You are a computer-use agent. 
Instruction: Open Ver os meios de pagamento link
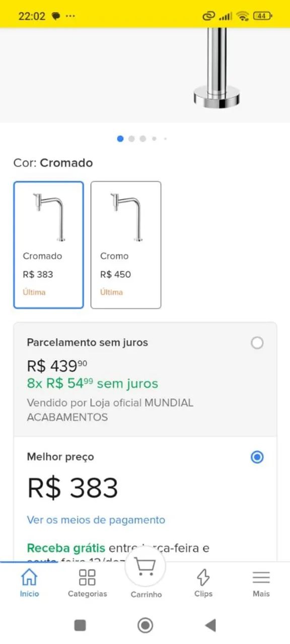point(96,520)
